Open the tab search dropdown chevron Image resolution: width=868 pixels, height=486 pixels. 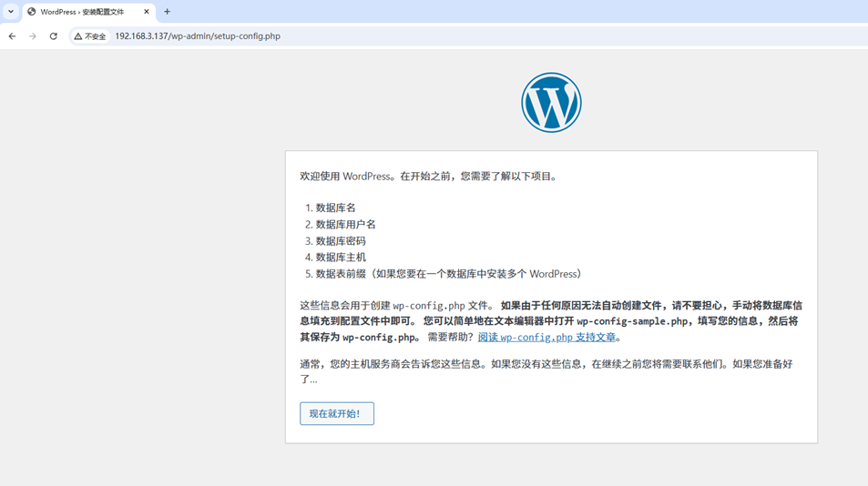(x=11, y=12)
